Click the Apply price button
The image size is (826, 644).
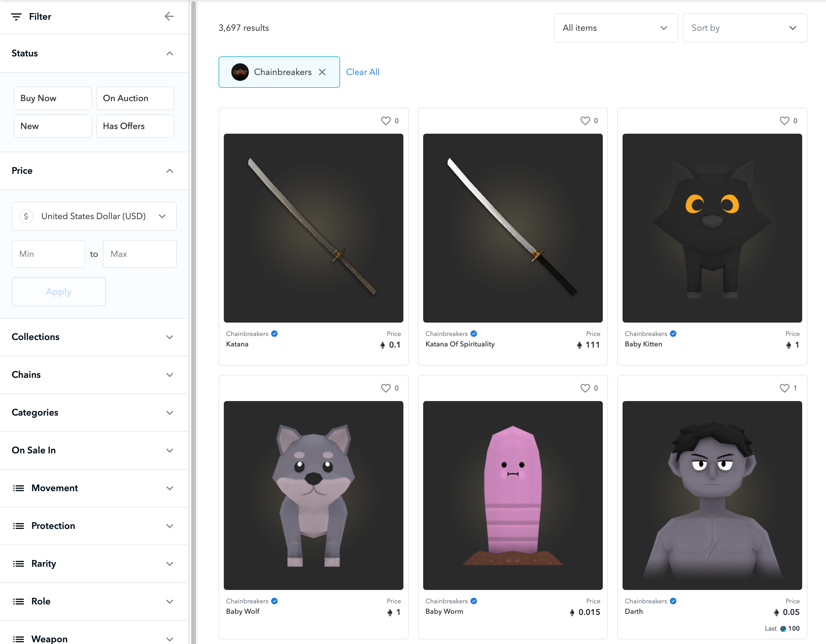pyautogui.click(x=59, y=291)
